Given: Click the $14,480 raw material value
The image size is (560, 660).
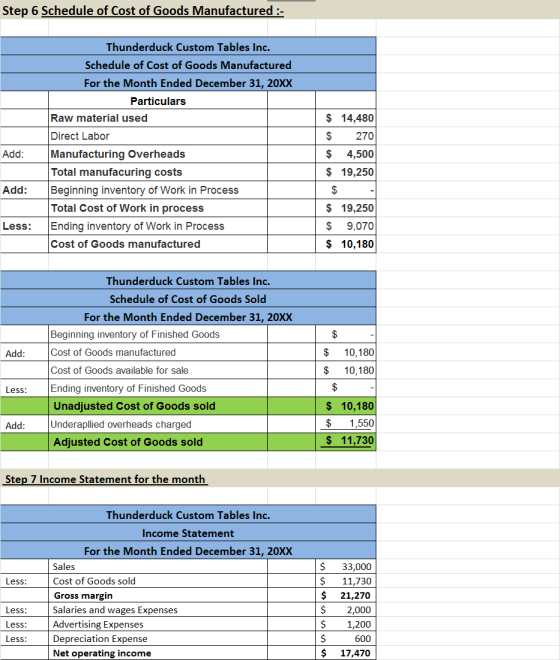Looking at the screenshot, I should coord(349,118).
